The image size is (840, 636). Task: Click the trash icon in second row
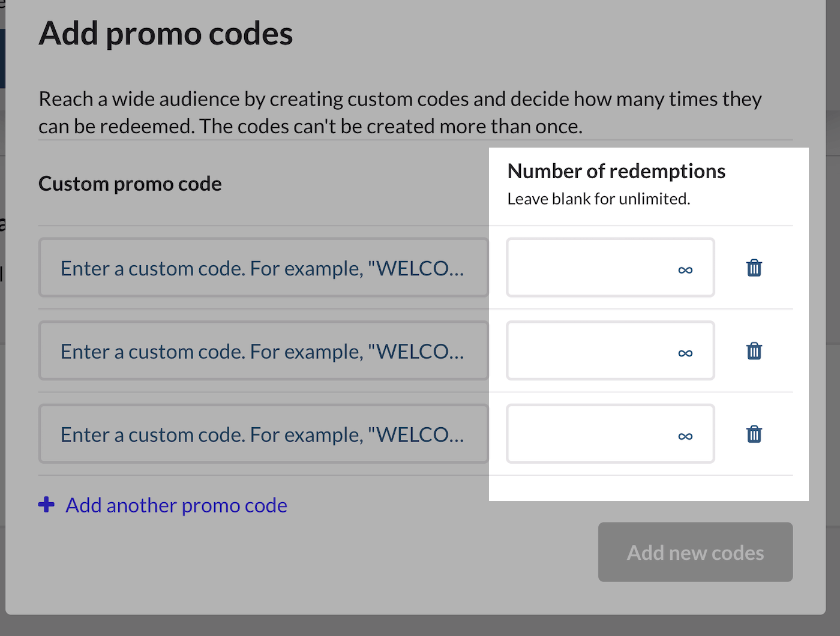pyautogui.click(x=754, y=351)
